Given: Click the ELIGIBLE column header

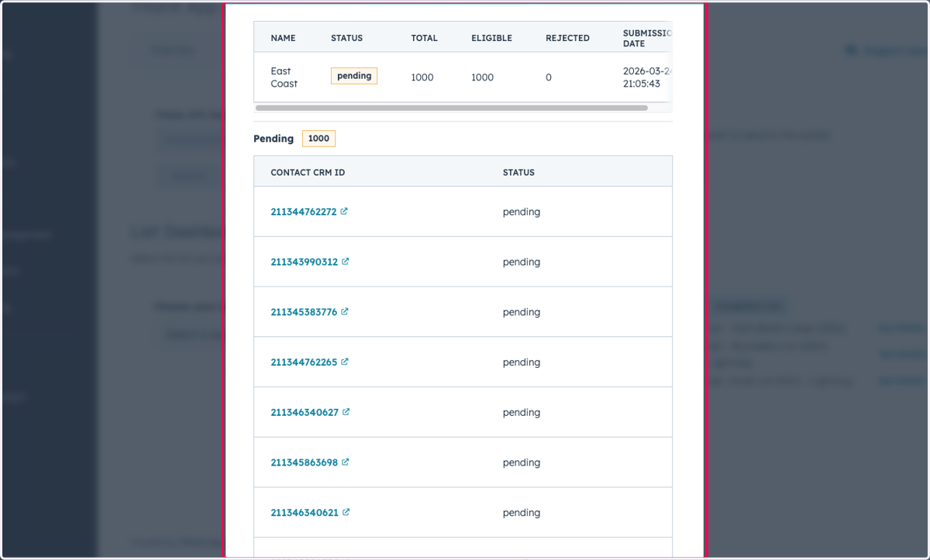Looking at the screenshot, I should click(492, 38).
